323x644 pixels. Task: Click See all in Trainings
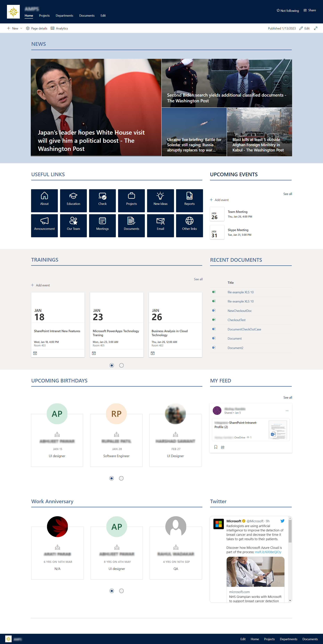(x=198, y=279)
